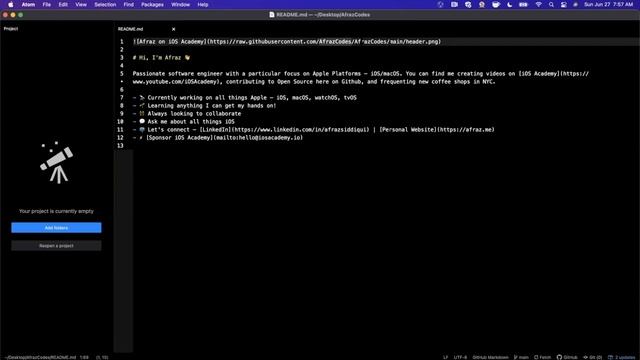Image resolution: width=640 pixels, height=360 pixels.
Task: Open the GitHub panel from status bar
Action: tap(567, 357)
